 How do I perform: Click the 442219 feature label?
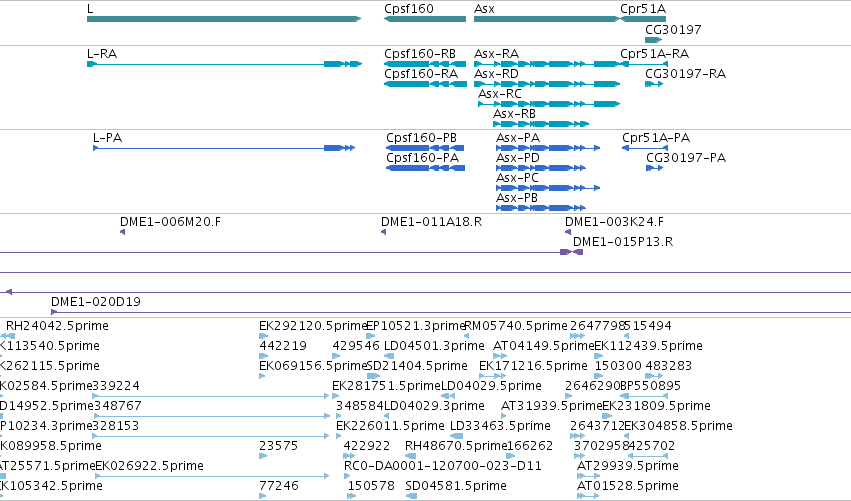(283, 346)
